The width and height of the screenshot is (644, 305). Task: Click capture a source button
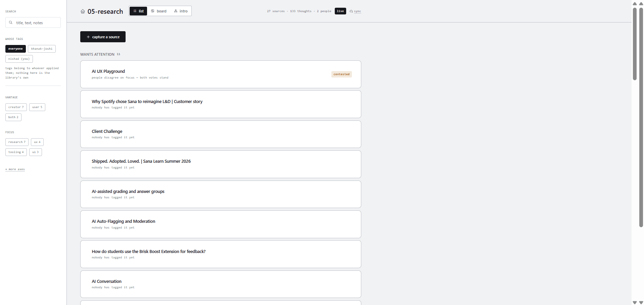point(103,37)
